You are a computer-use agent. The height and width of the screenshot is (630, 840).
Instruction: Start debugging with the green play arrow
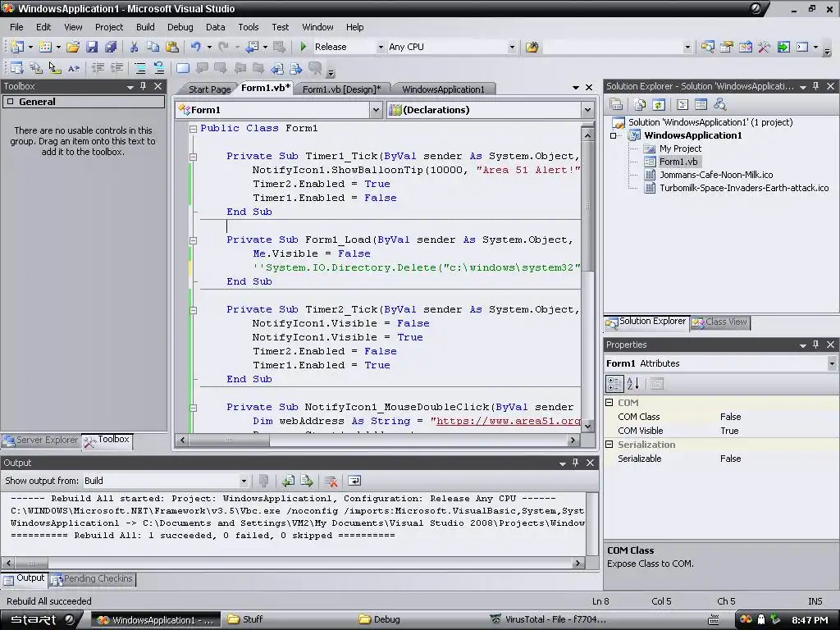[304, 47]
